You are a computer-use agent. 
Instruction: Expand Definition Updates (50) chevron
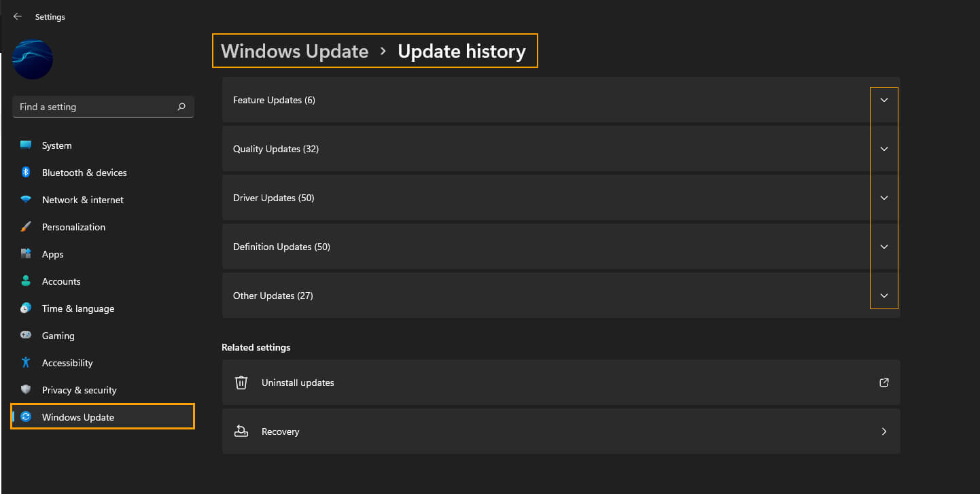point(884,247)
